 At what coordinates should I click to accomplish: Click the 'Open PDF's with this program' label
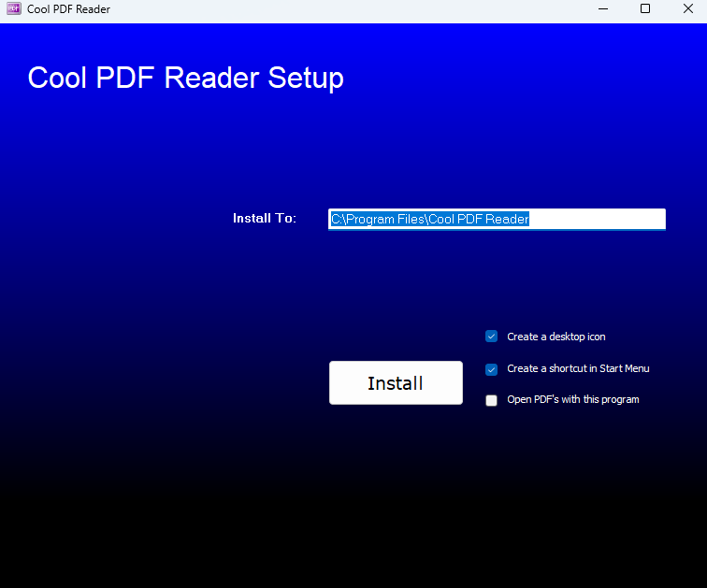(572, 399)
